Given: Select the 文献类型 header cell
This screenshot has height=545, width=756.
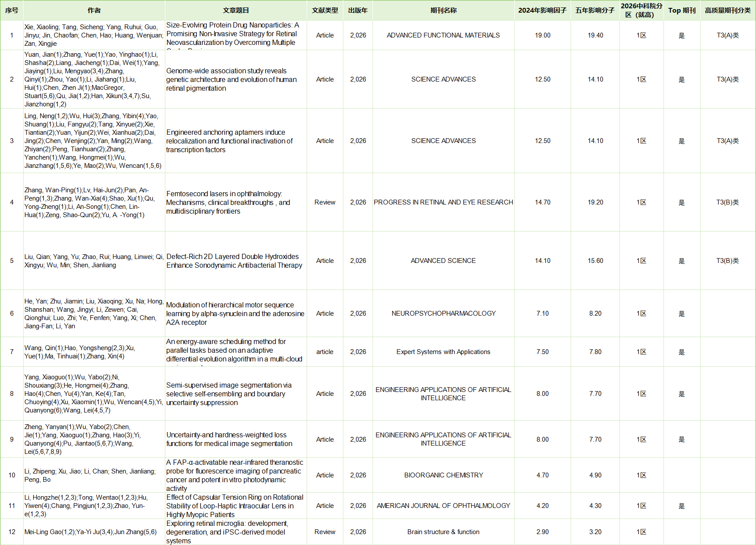Looking at the screenshot, I should click(x=325, y=10).
